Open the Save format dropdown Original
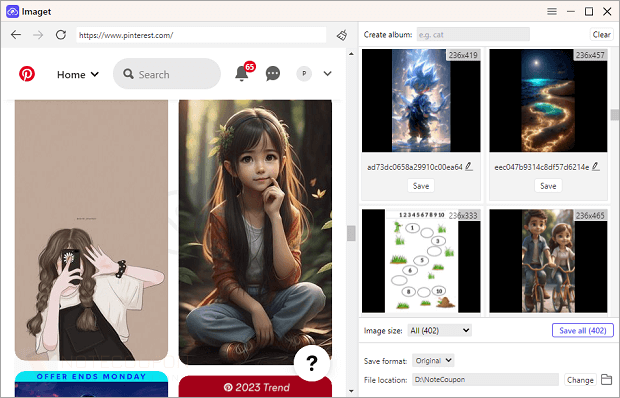 pos(433,360)
